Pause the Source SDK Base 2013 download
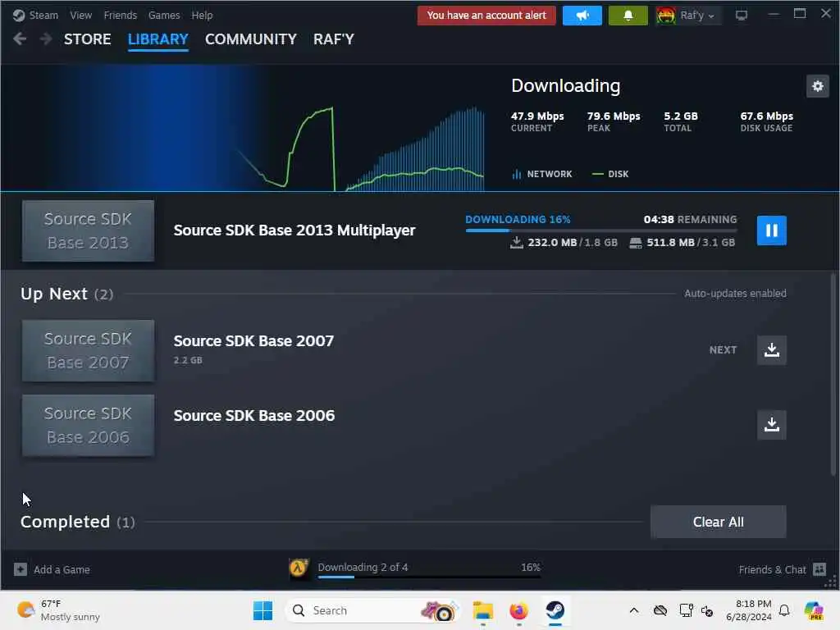 click(x=771, y=231)
